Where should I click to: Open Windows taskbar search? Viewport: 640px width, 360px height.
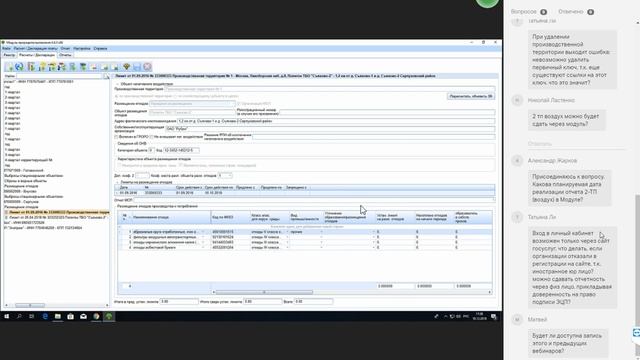click(x=19, y=316)
